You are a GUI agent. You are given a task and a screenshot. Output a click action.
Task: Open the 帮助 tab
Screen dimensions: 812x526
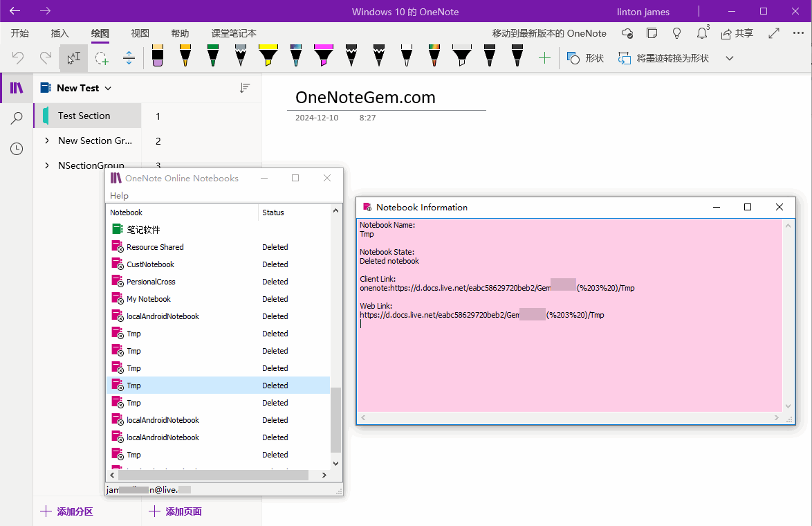181,33
